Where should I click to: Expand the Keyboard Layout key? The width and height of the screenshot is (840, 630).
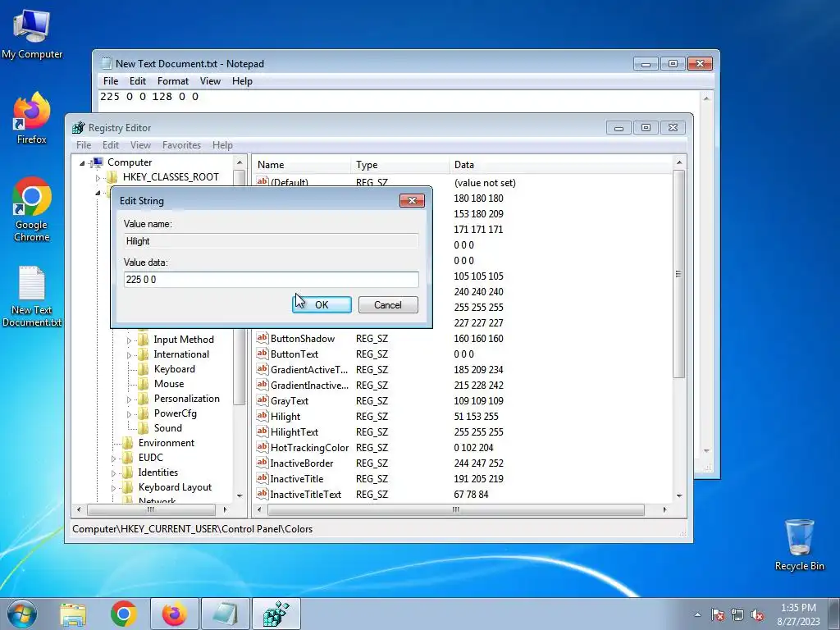[x=113, y=488]
